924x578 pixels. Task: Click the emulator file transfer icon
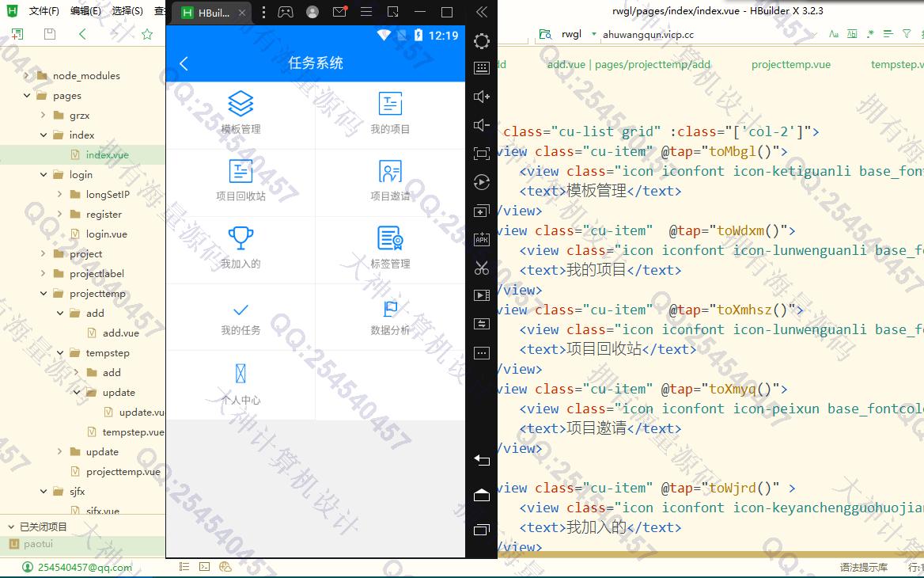coord(482,324)
